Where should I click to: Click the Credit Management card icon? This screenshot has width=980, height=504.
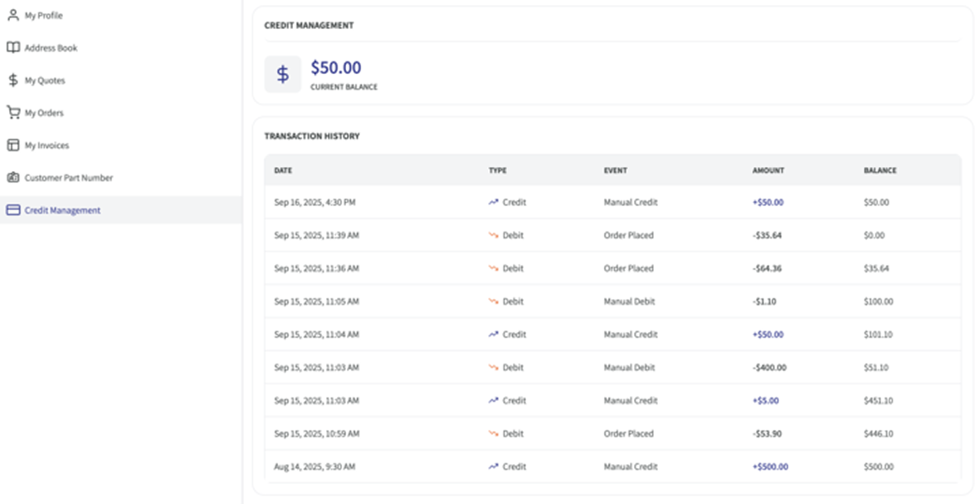click(12, 210)
